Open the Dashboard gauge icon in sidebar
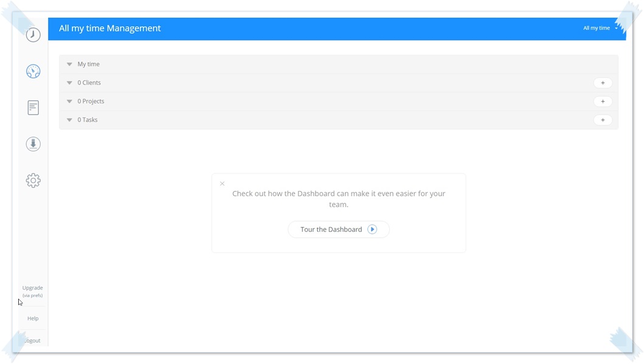Screen dimensions: 644x364 tap(33, 71)
